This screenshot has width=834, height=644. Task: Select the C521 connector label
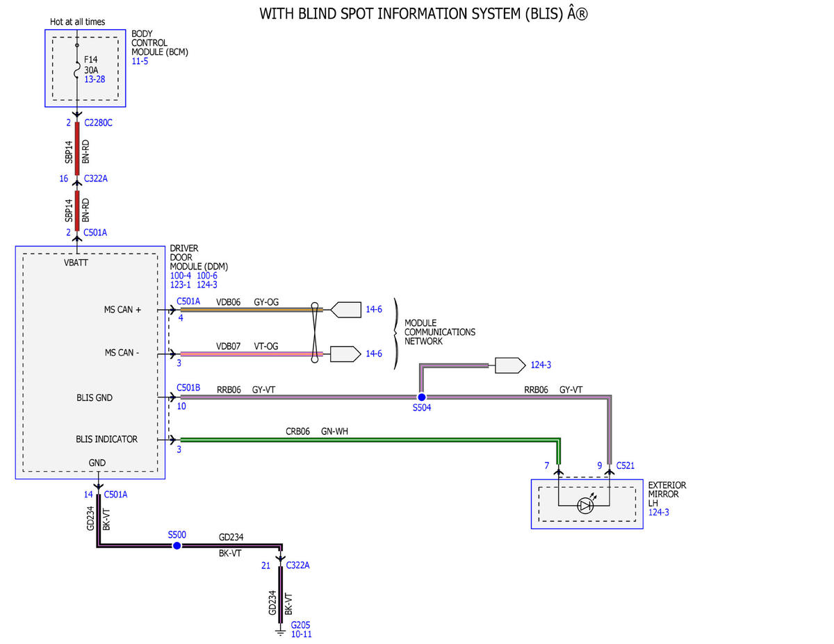(625, 465)
